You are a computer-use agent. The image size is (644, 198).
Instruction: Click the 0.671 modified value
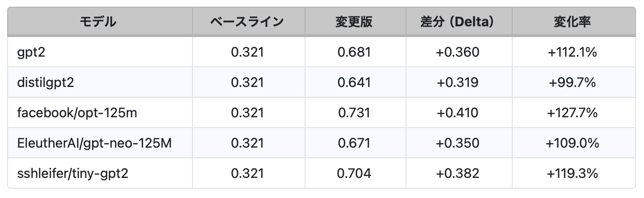click(x=354, y=143)
